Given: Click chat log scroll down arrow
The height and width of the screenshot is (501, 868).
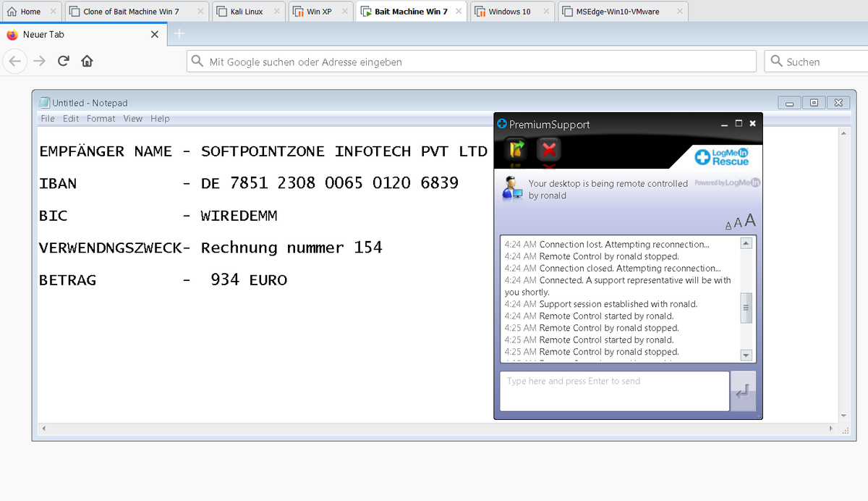Looking at the screenshot, I should coord(746,355).
